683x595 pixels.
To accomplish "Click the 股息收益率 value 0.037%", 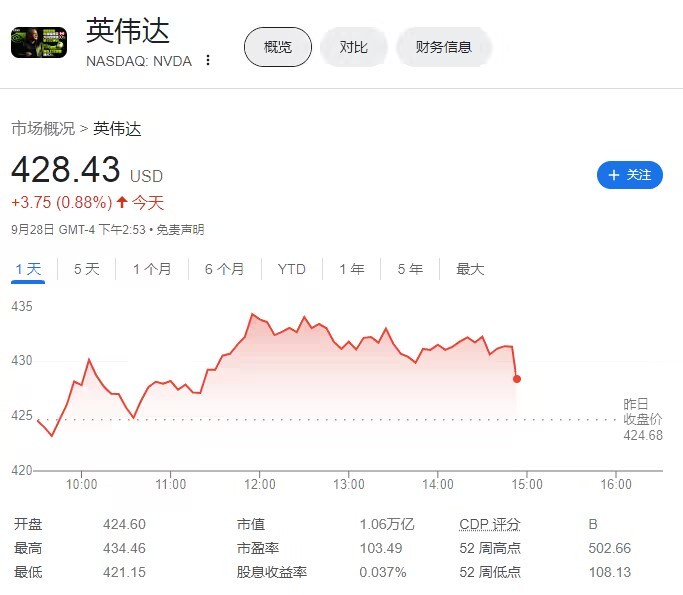I will tap(382, 572).
